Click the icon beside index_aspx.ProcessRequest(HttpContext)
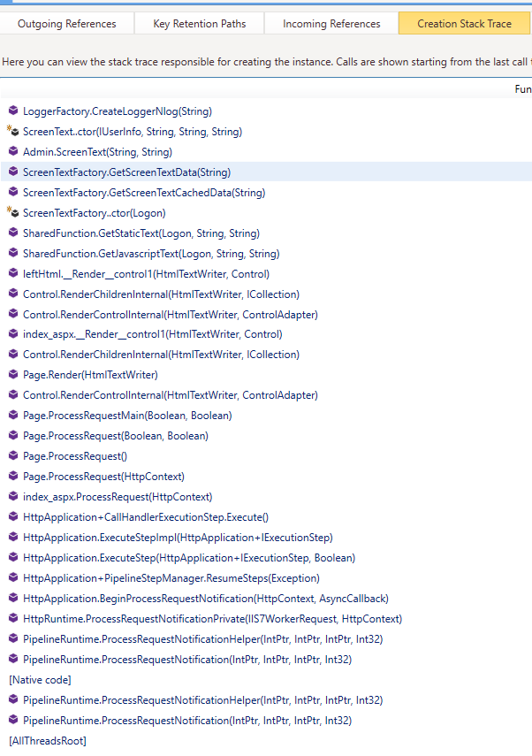This screenshot has width=532, height=756. 13,496
